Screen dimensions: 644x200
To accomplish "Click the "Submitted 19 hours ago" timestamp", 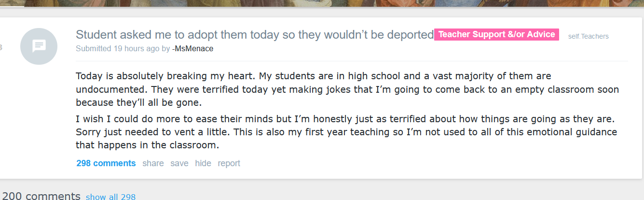I will point(117,49).
